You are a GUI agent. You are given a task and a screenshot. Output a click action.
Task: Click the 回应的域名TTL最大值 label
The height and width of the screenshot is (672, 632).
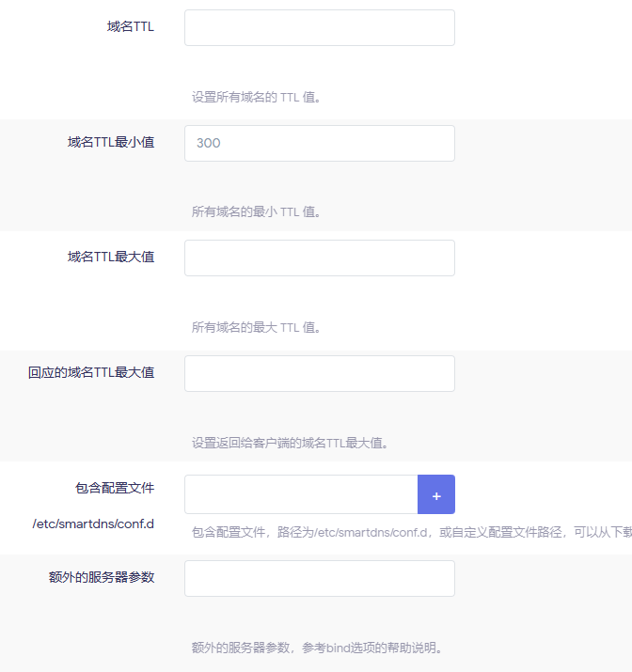pyautogui.click(x=91, y=372)
